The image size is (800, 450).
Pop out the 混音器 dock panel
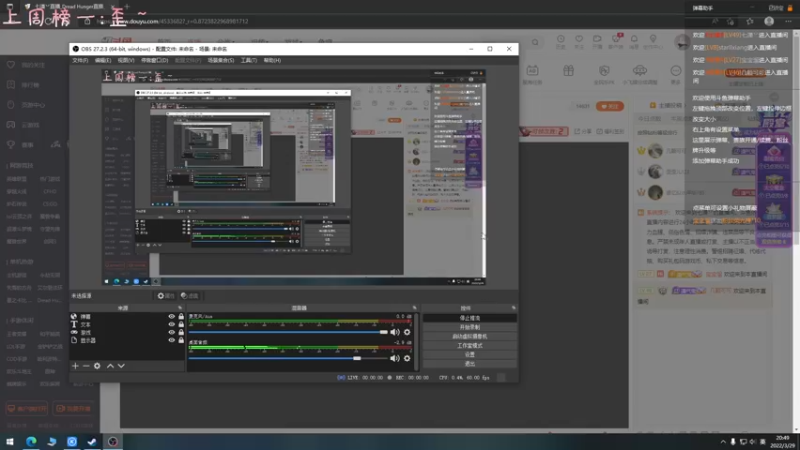[x=414, y=308]
